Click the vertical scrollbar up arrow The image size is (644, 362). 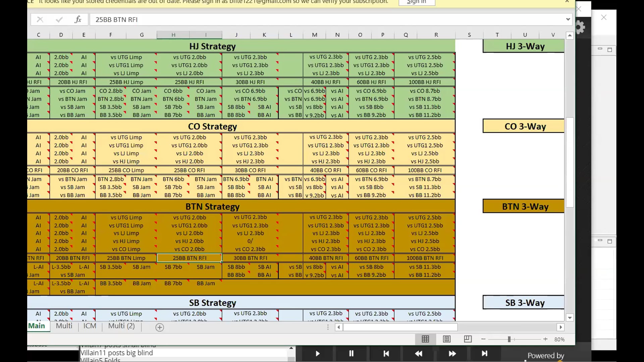tap(570, 36)
